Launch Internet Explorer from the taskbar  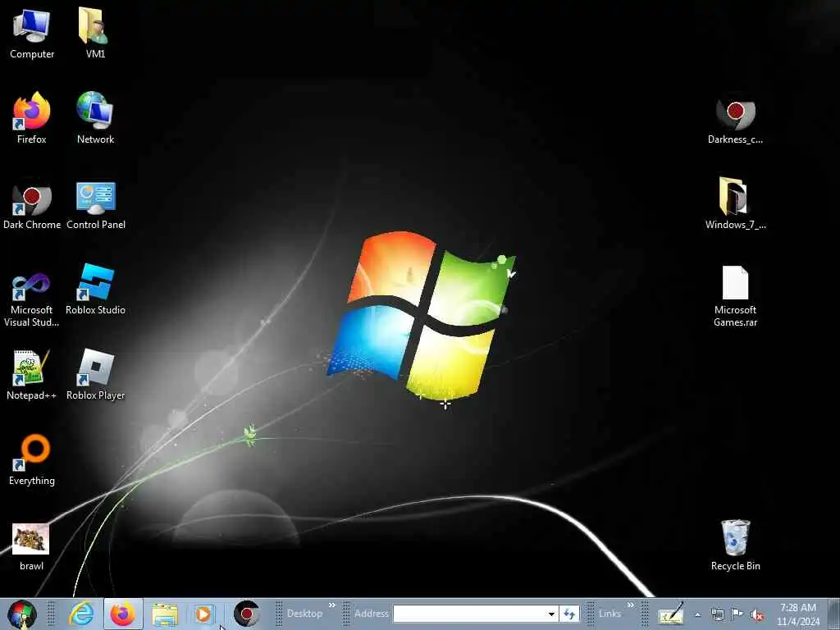click(x=82, y=614)
